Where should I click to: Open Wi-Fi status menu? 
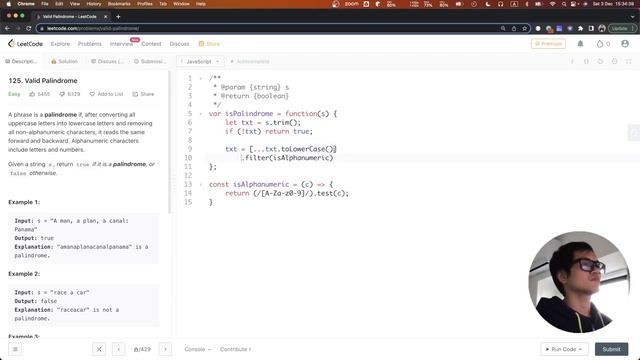553,4
